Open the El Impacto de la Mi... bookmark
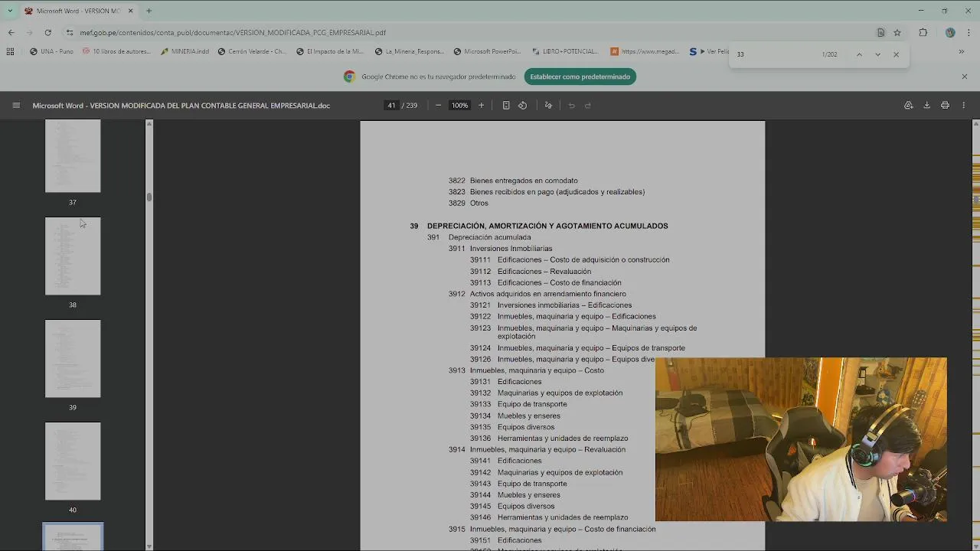The image size is (980, 551). 328,51
